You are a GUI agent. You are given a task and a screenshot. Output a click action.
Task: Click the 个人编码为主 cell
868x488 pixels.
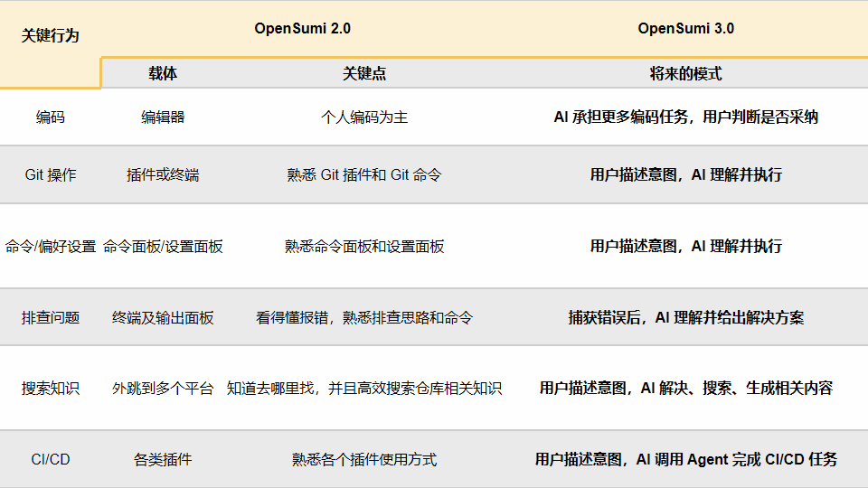364,117
